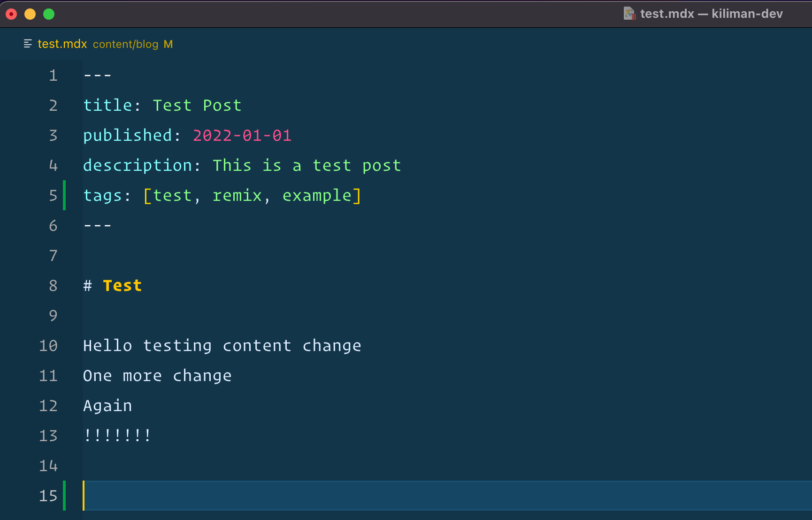Click the highlighted empty line 15
This screenshot has width=812, height=520.
pyautogui.click(x=447, y=496)
